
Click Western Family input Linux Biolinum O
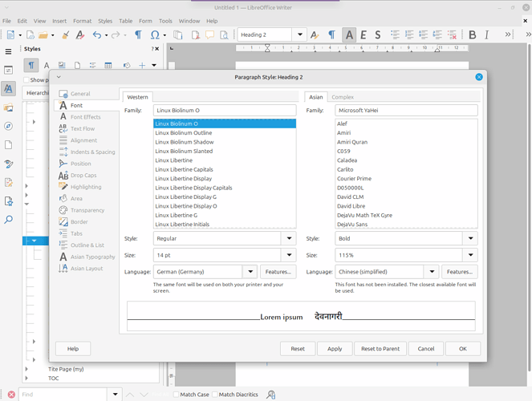coord(225,110)
